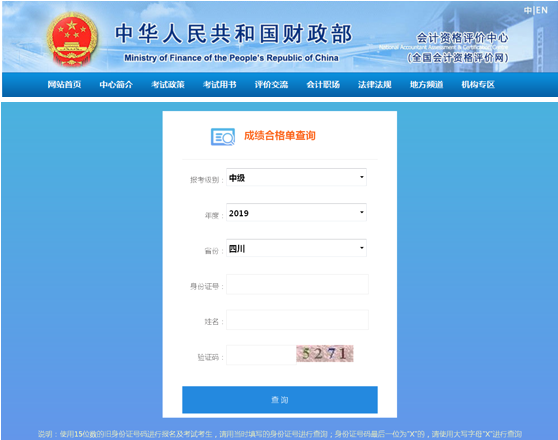The image size is (558, 440).
Task: Open the 年度 dropdown showing 2019
Action: pos(296,213)
